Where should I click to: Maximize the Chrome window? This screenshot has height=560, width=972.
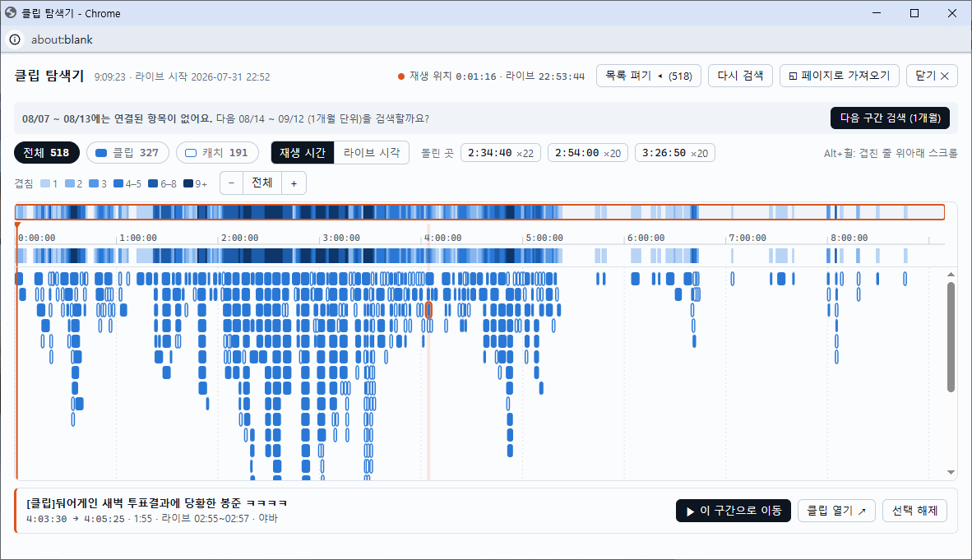(914, 13)
